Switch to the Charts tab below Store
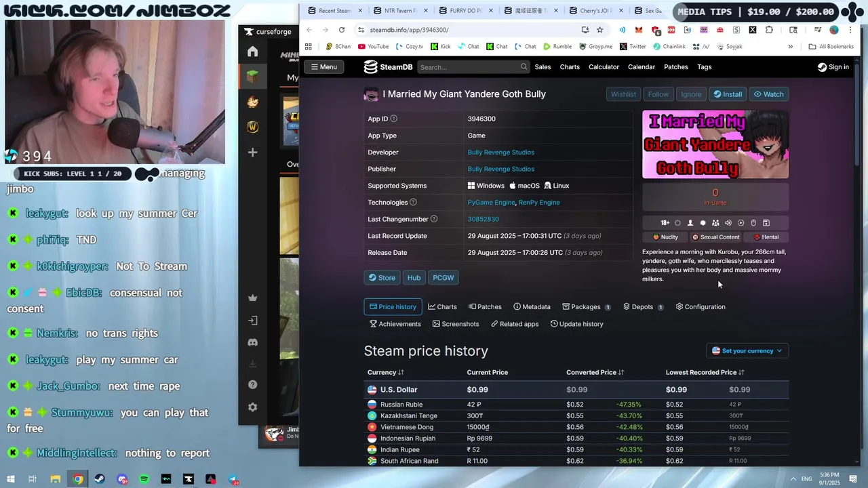The height and width of the screenshot is (488, 868). (x=442, y=307)
